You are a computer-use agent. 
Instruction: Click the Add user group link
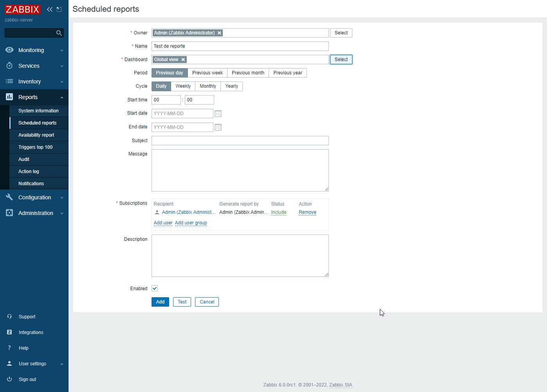coord(191,223)
